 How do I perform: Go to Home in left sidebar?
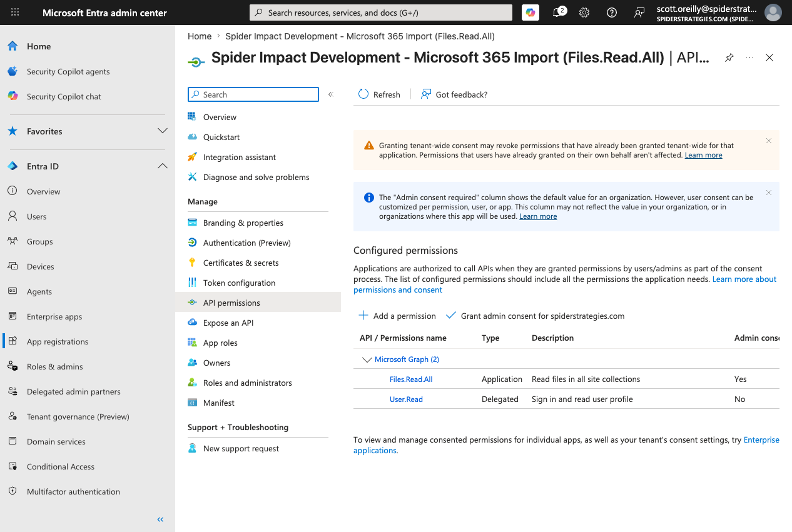pos(39,46)
